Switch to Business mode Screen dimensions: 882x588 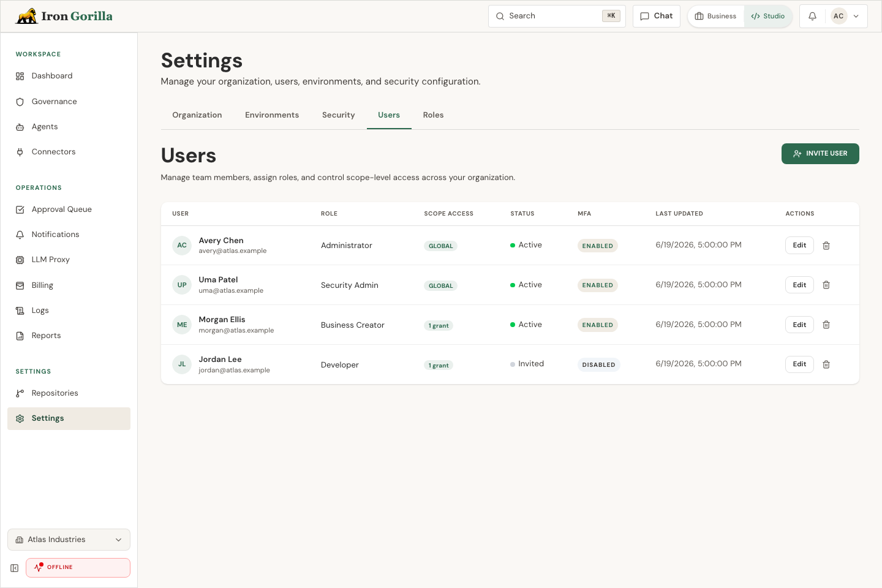point(716,17)
